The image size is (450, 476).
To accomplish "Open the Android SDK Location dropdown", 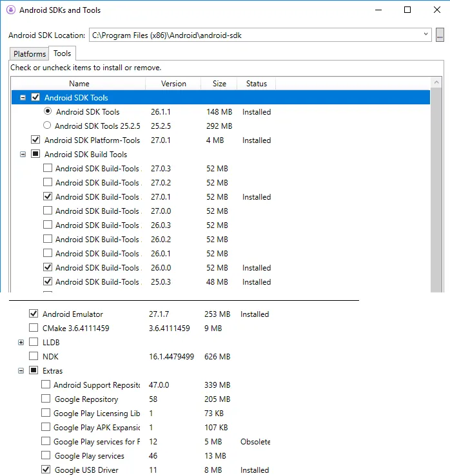I will (x=426, y=34).
